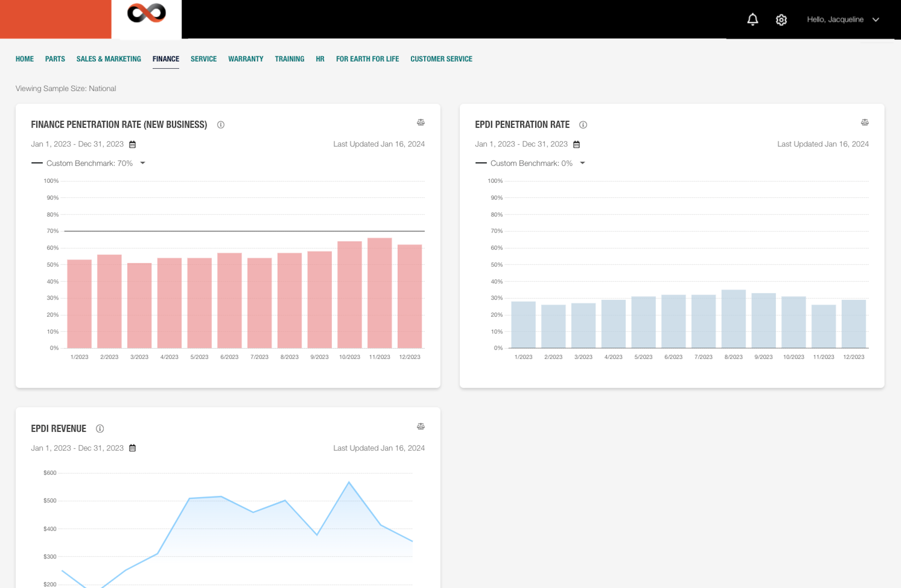Image resolution: width=901 pixels, height=588 pixels.
Task: Click compare scale icon on EPDI Revenue card
Action: (x=421, y=426)
